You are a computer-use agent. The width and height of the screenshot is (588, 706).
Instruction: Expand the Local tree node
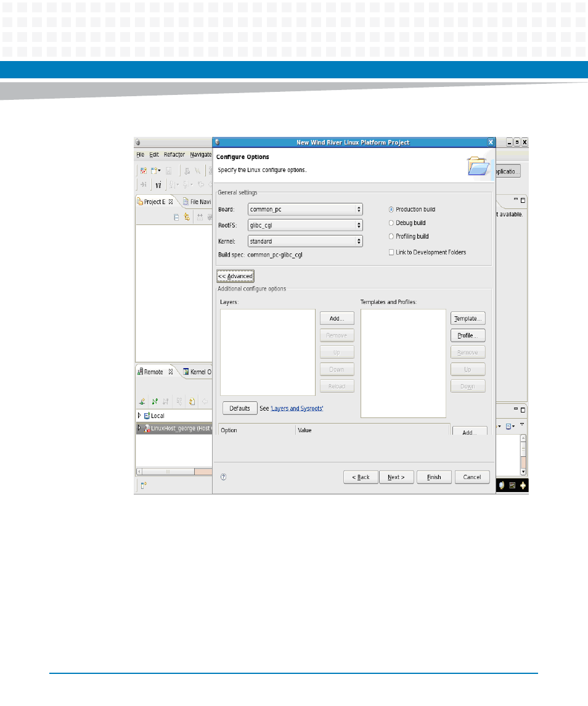[x=139, y=415]
